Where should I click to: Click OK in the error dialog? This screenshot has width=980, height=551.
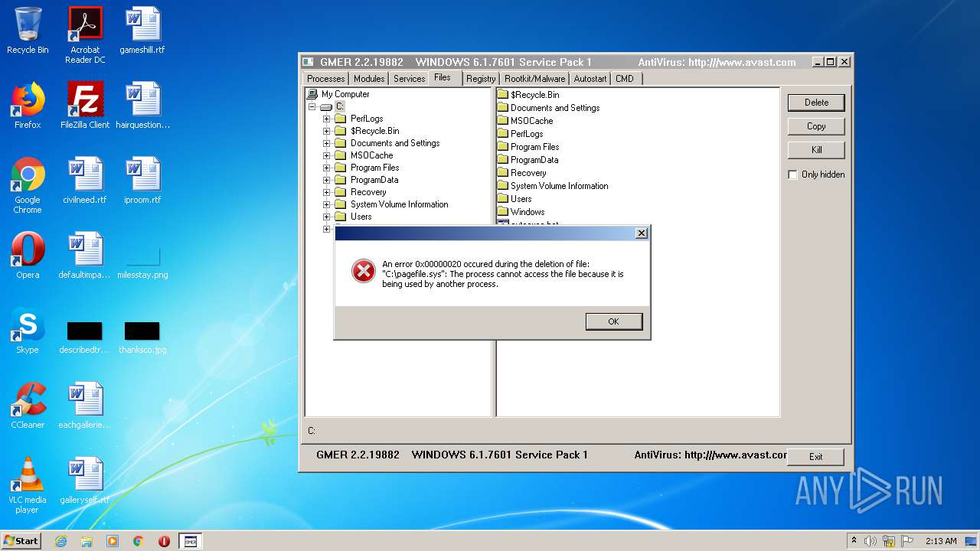click(613, 321)
